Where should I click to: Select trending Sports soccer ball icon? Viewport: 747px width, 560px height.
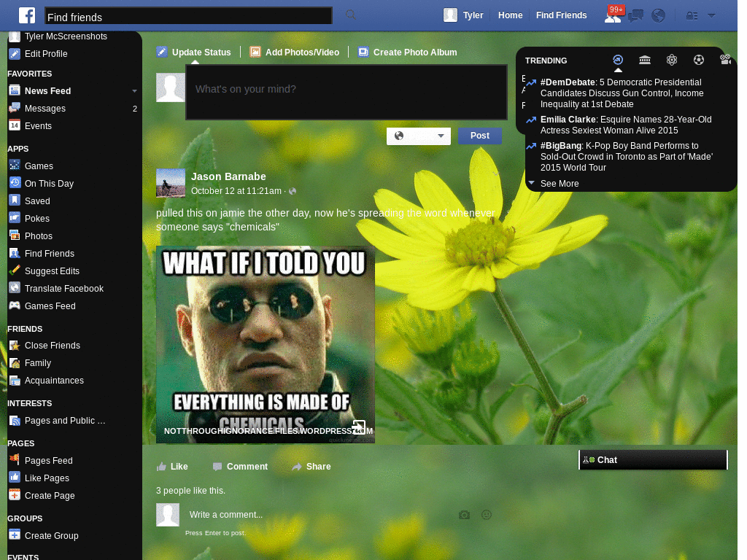tap(698, 60)
